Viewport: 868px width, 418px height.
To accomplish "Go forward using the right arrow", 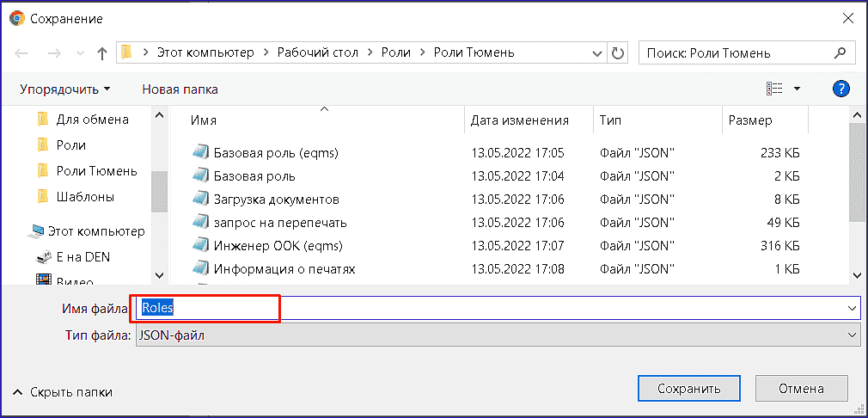I will (54, 53).
